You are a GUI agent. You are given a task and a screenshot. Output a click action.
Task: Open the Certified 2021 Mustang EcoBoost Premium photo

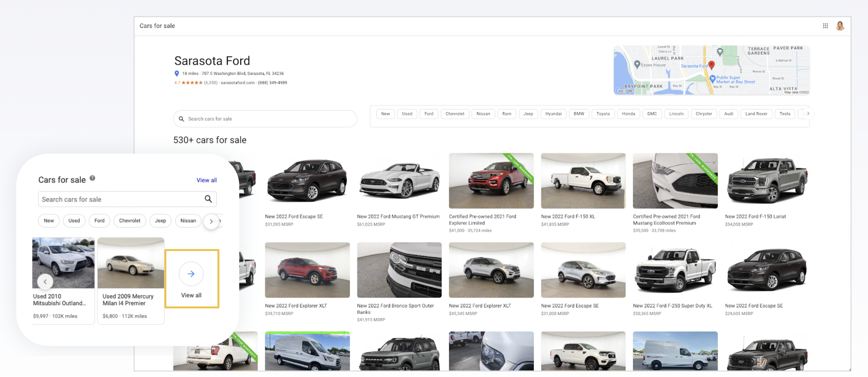675,181
